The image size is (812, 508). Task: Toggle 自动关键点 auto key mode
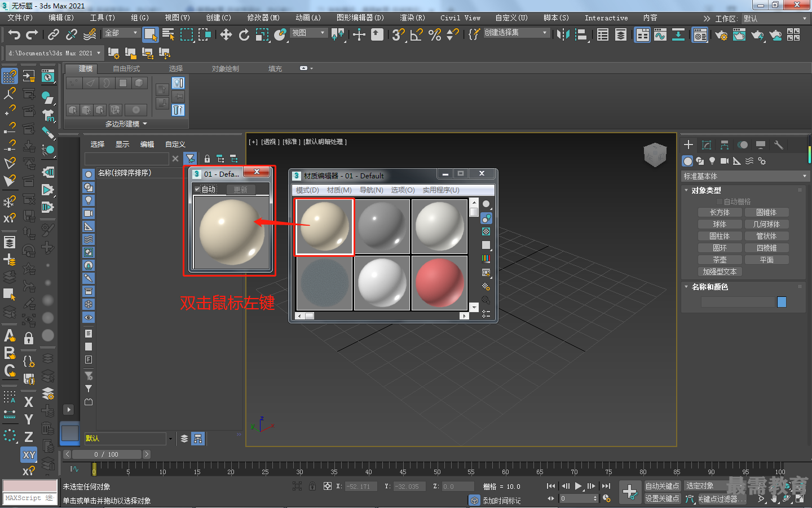coord(663,486)
